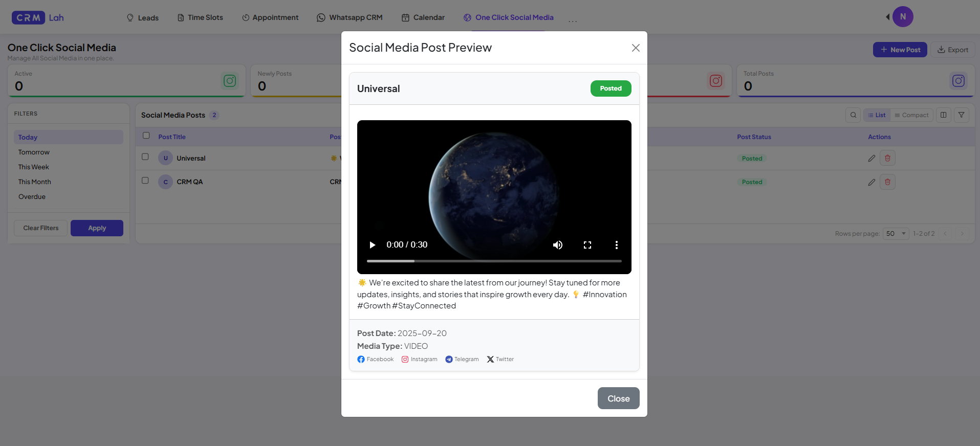Edit the Universal post with pencil icon

pyautogui.click(x=872, y=159)
